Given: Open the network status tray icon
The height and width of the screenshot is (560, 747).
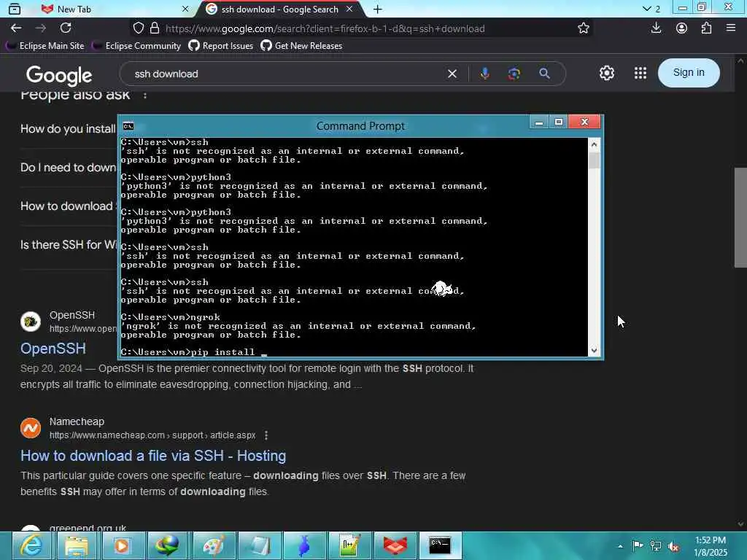Looking at the screenshot, I should click(x=656, y=546).
